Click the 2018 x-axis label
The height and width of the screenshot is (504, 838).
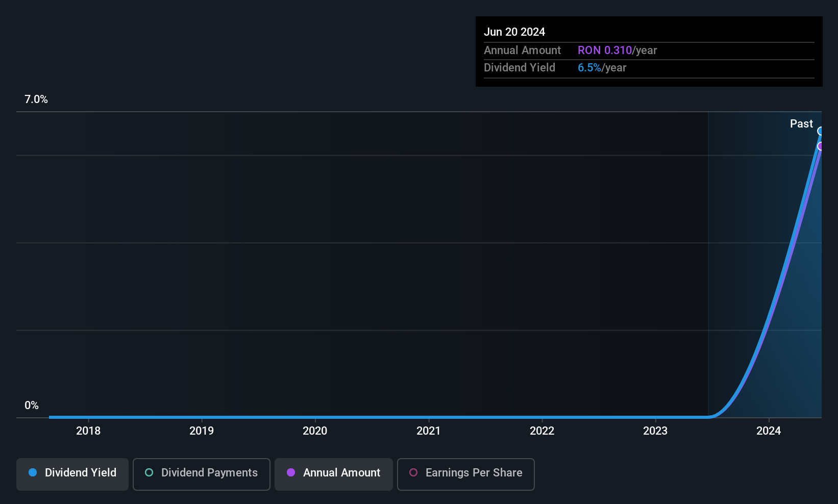tap(88, 431)
